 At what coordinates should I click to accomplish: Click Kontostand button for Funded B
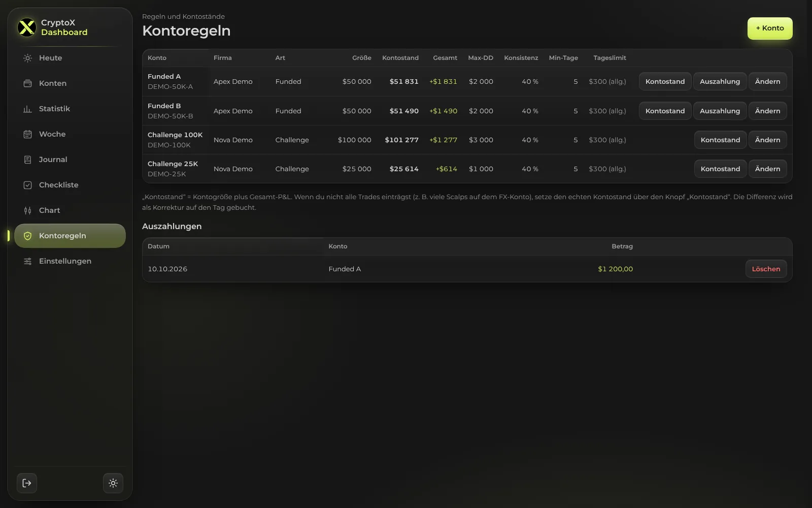pos(665,111)
